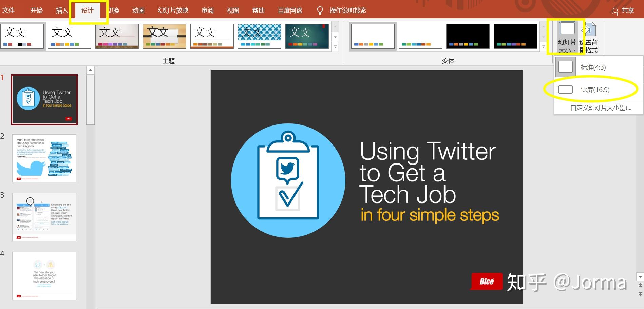The image size is (644, 309).
Task: Click the clipboard Twitter graphic on slide
Action: [288, 180]
